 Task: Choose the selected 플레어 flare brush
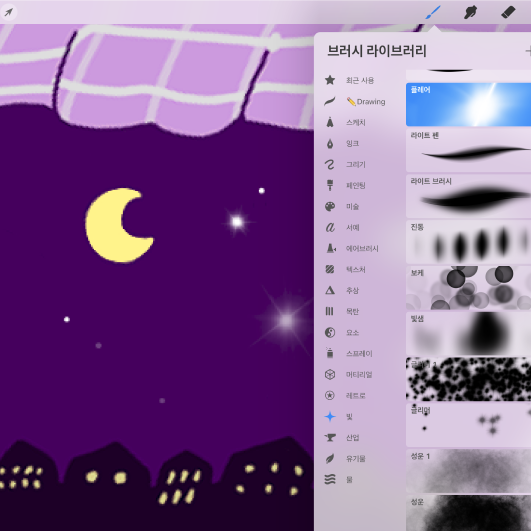pos(469,104)
